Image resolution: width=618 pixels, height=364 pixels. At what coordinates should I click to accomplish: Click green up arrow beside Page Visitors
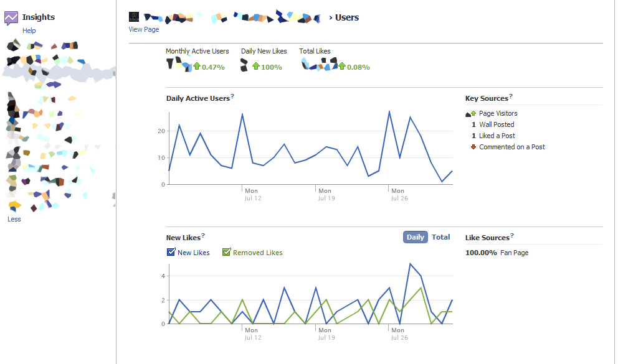click(x=473, y=113)
